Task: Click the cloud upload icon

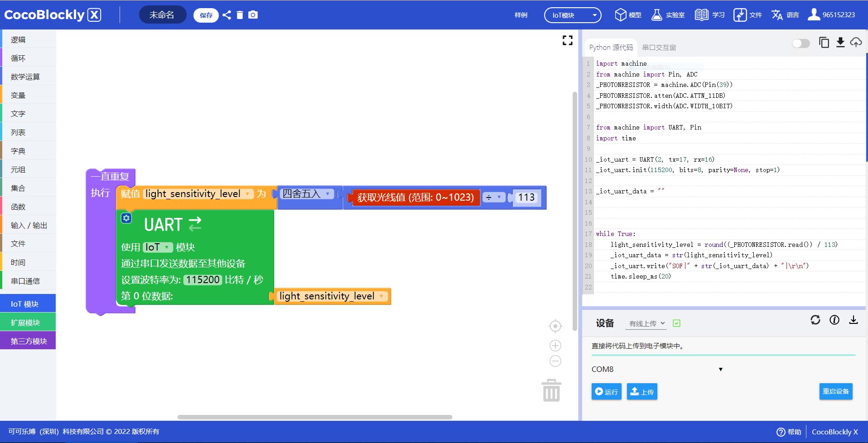Action: (856, 43)
